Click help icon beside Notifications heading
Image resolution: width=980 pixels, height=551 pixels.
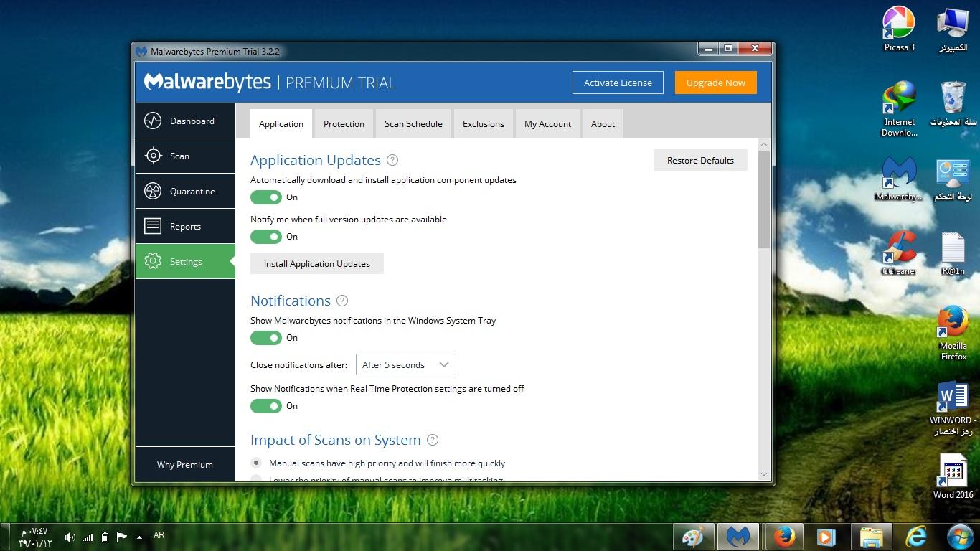click(x=342, y=301)
